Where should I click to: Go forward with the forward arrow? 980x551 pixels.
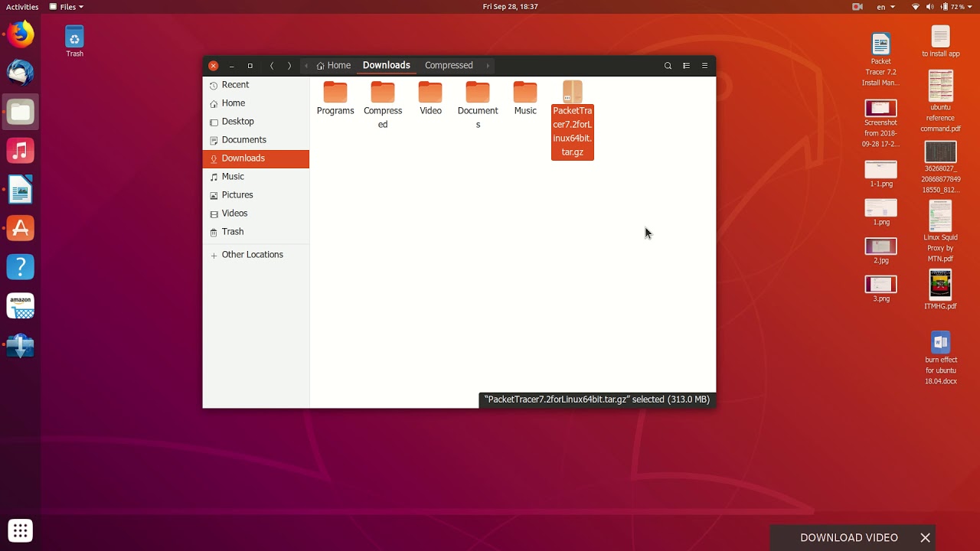click(289, 66)
